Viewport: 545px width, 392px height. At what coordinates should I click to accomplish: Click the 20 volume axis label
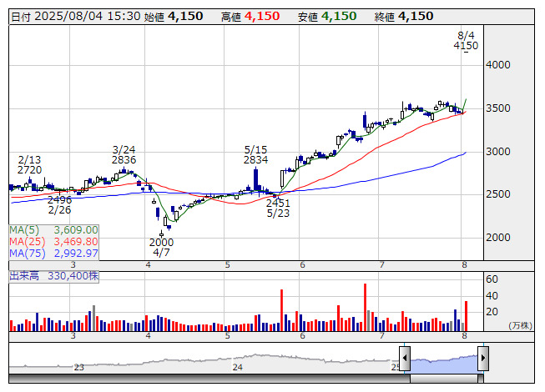coord(492,312)
